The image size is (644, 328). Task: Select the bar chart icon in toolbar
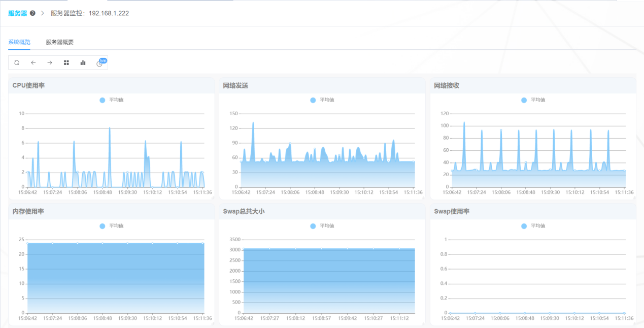[x=83, y=62]
